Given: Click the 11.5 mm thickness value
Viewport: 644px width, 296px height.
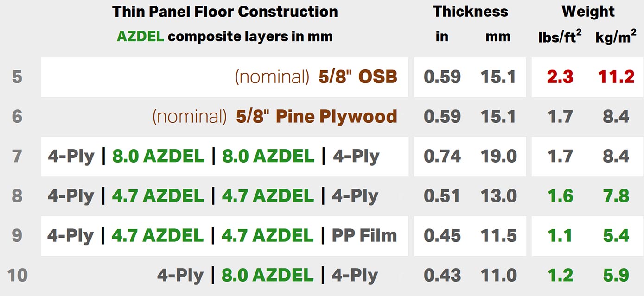Looking at the screenshot, I should 498,235.
